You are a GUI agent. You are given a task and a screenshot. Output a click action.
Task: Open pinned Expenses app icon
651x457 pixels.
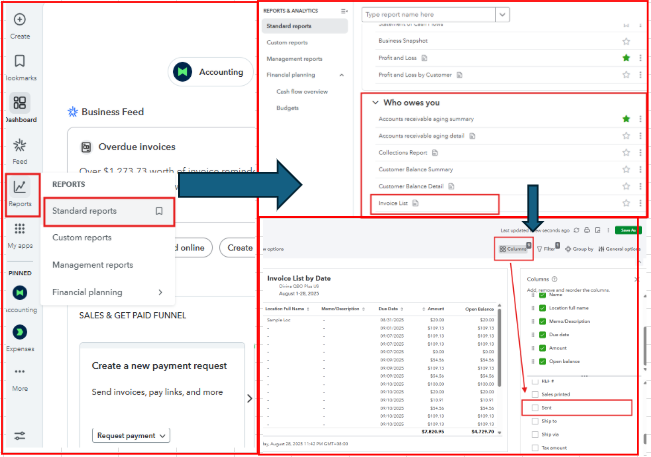click(20, 332)
